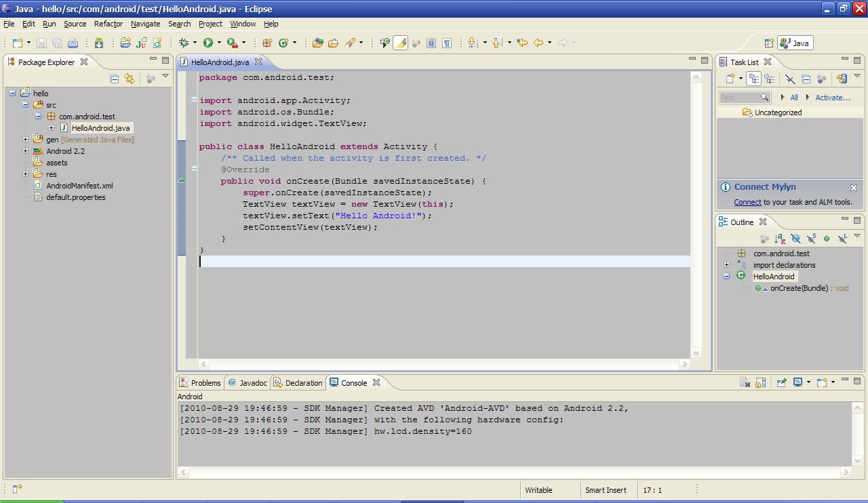Switch to the Javadoc tab
This screenshot has width=868, height=503.
(x=248, y=383)
